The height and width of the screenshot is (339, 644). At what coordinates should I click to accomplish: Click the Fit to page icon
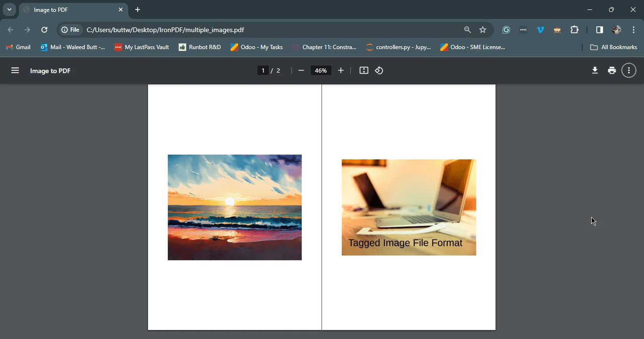pos(364,70)
